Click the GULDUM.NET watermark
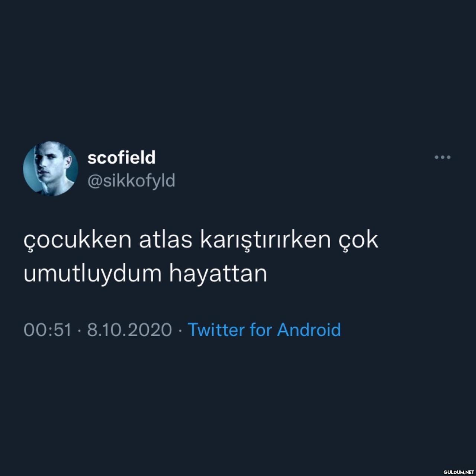 tap(459, 472)
